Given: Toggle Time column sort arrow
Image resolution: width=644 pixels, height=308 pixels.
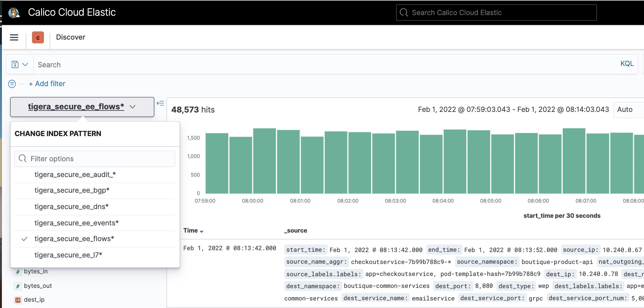Looking at the screenshot, I should 201,231.
